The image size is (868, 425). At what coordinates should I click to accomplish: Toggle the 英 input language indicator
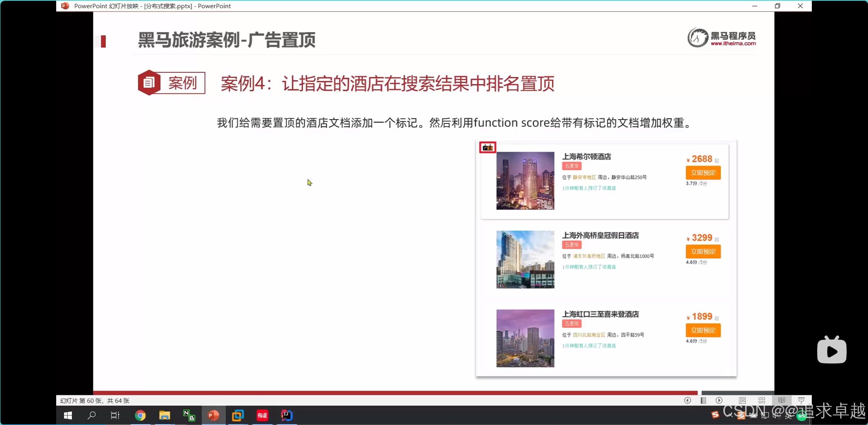pos(788,415)
